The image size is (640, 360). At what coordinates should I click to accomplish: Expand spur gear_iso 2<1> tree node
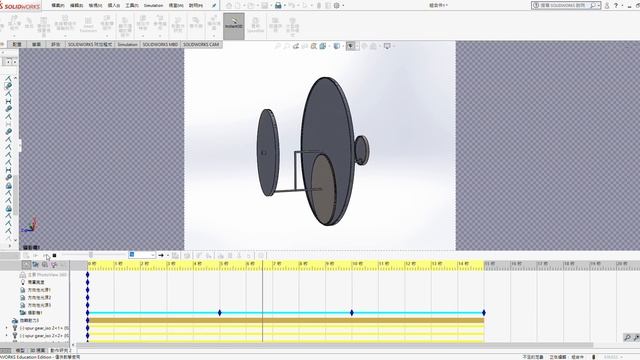click(x=6, y=328)
